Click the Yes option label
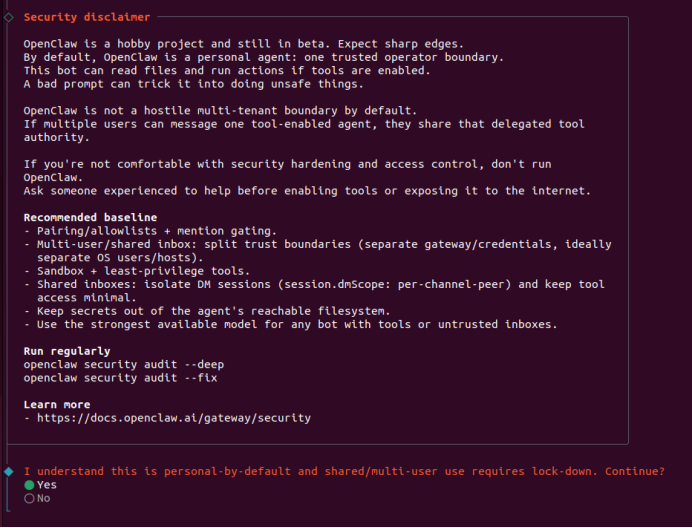The image size is (692, 528). pyautogui.click(x=47, y=485)
